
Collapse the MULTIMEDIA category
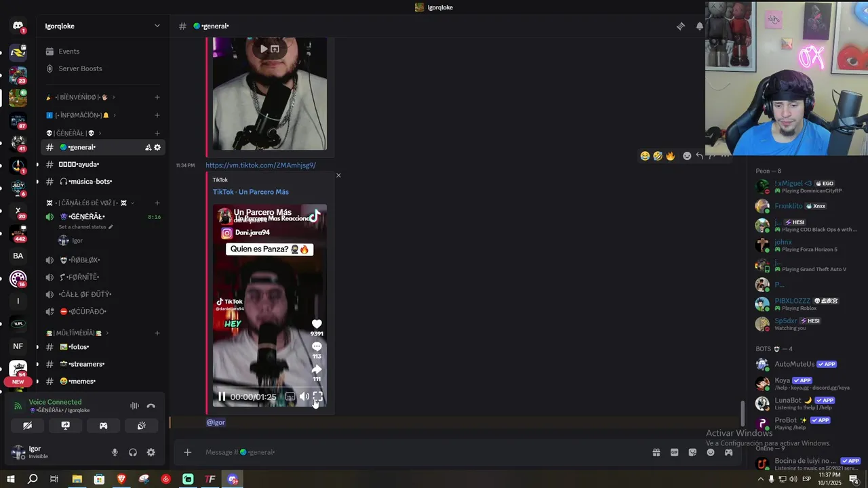[x=77, y=333]
